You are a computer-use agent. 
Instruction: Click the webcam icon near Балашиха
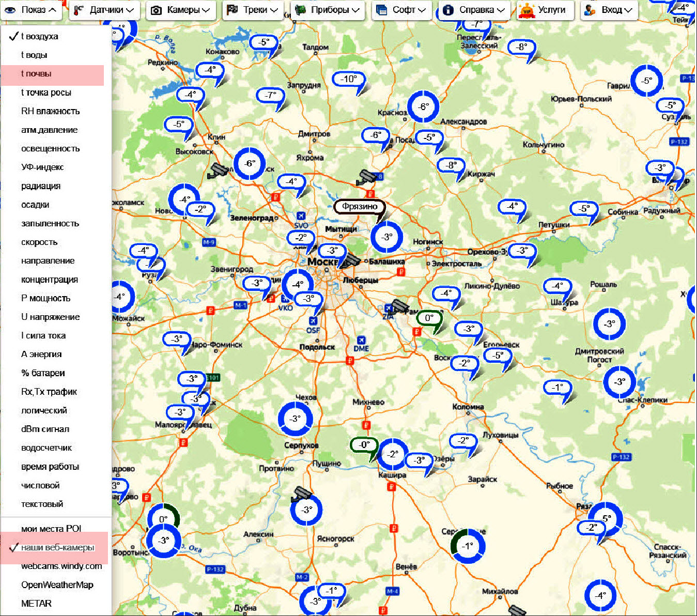(351, 260)
